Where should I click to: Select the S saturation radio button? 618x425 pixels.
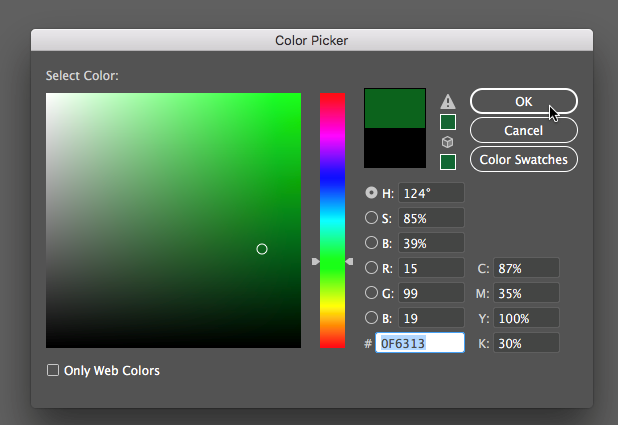pyautogui.click(x=372, y=217)
